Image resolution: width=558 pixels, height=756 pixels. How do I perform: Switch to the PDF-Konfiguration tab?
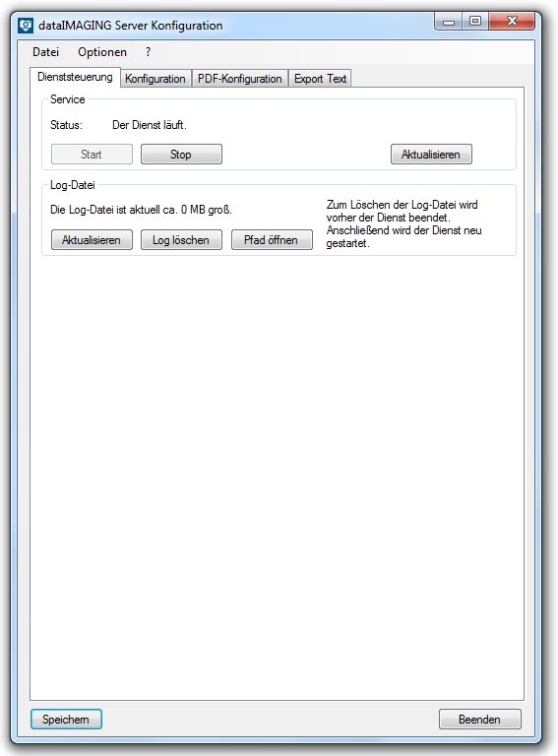[239, 79]
